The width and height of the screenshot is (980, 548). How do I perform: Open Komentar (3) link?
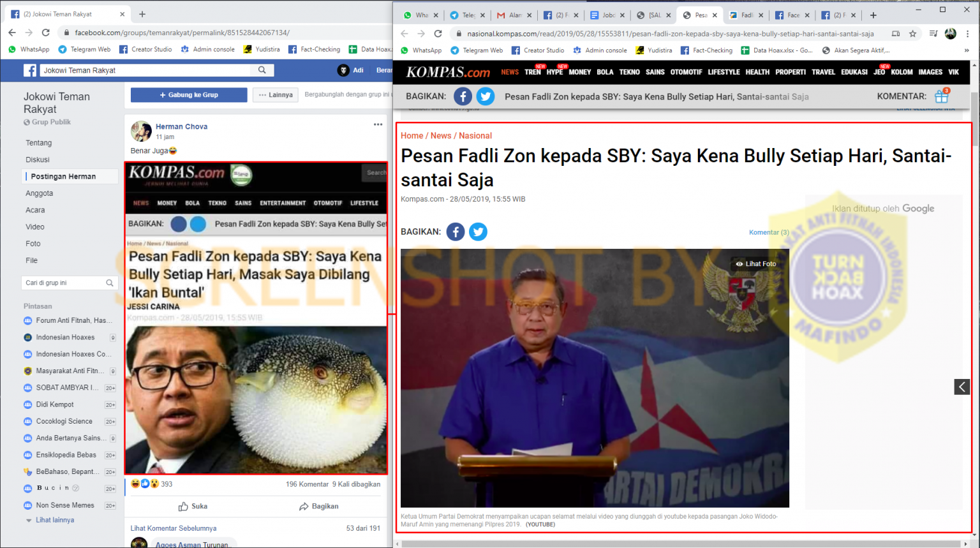tap(769, 232)
